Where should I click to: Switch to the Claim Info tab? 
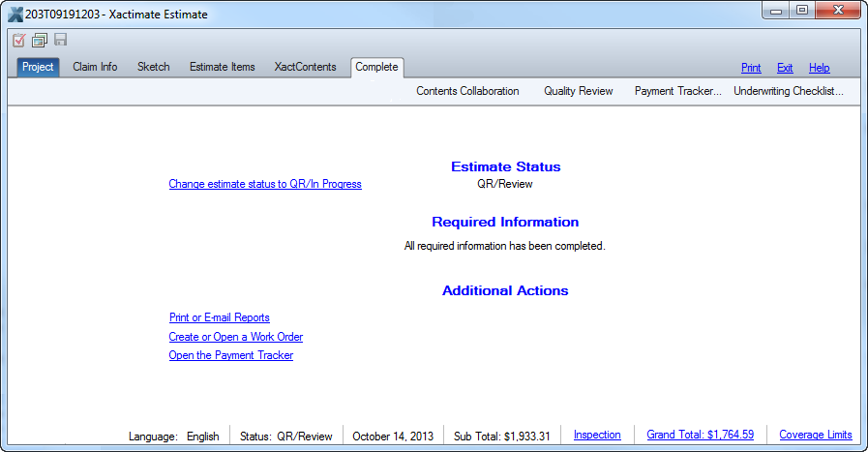[x=95, y=67]
